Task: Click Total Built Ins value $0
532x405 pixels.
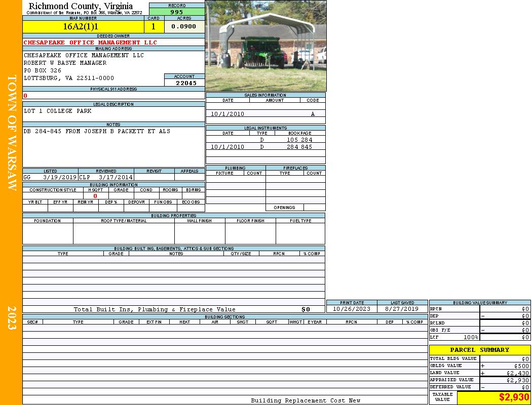Action: coord(306,309)
